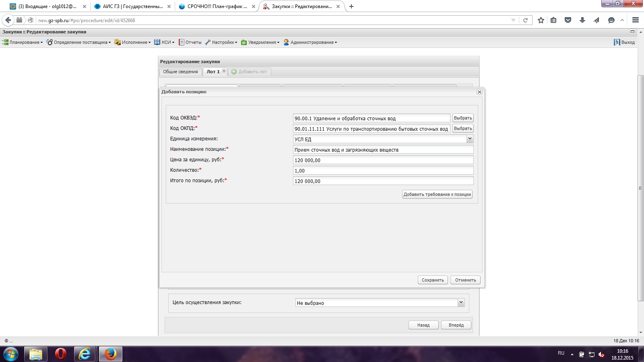Click the network icon in the tray
The height and width of the screenshot is (362, 644).
coord(592,354)
